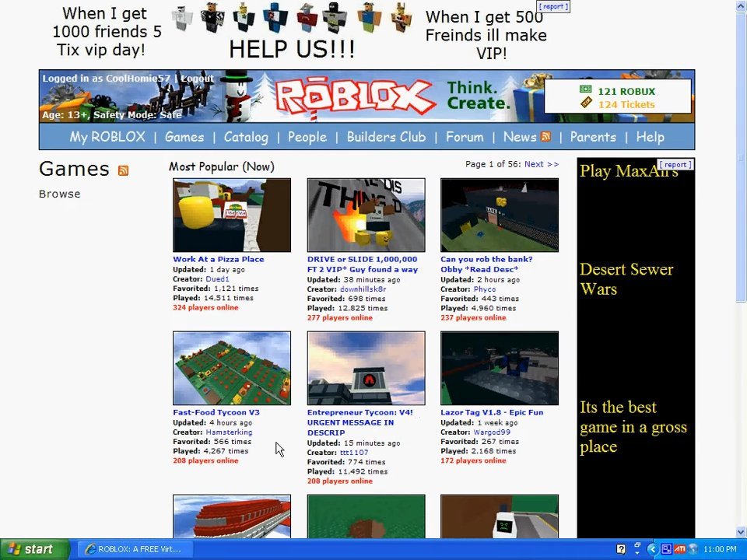Click the white robot game thumbnail
This screenshot has height=560, width=747.
click(x=500, y=516)
